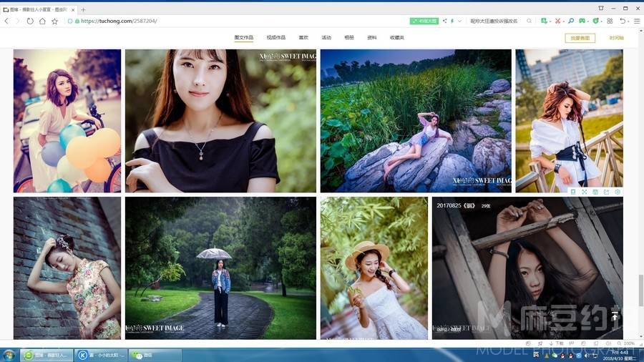Reload the page with the refresh icon
Image resolution: width=644 pixels, height=362 pixels.
30,21
